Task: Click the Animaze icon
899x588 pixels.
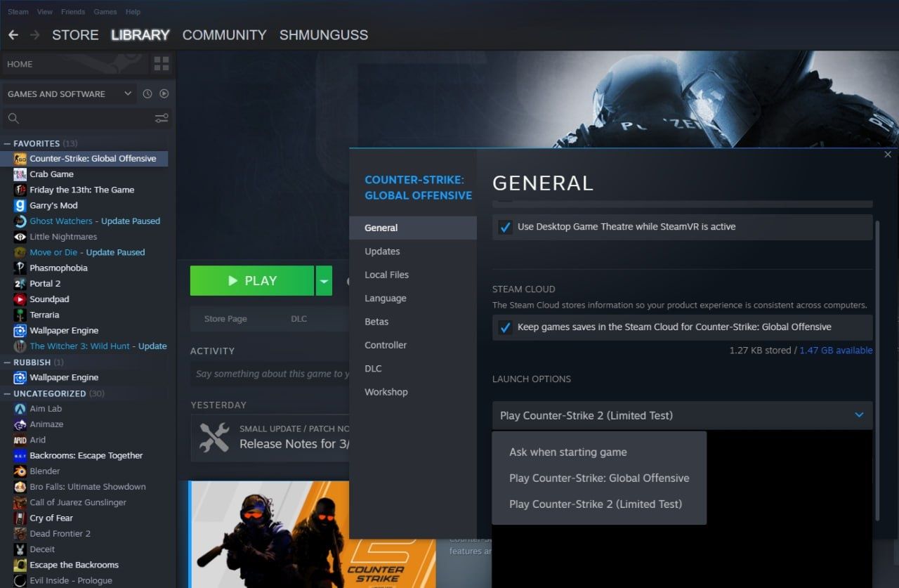Action: [20, 424]
